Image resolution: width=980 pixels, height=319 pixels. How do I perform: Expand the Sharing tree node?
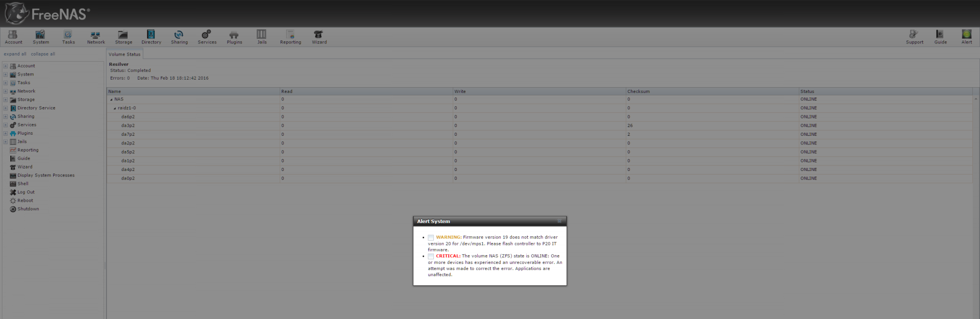pyautogui.click(x=6, y=116)
